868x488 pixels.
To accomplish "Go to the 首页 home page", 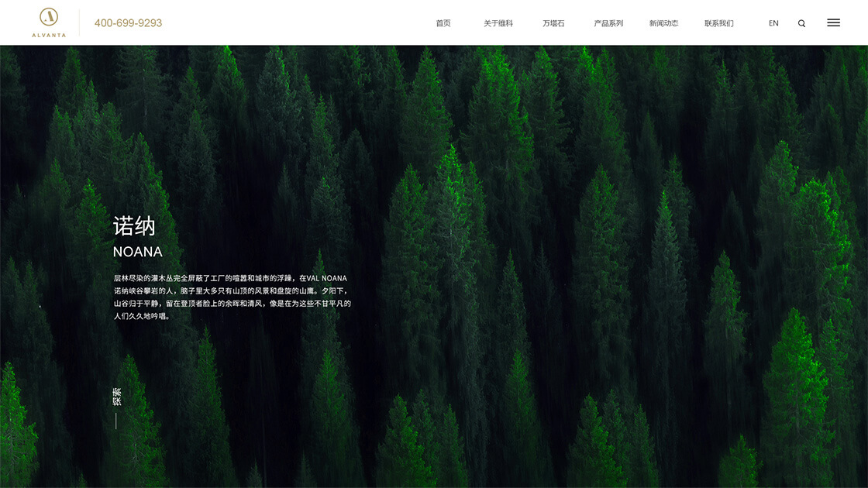I will point(443,23).
